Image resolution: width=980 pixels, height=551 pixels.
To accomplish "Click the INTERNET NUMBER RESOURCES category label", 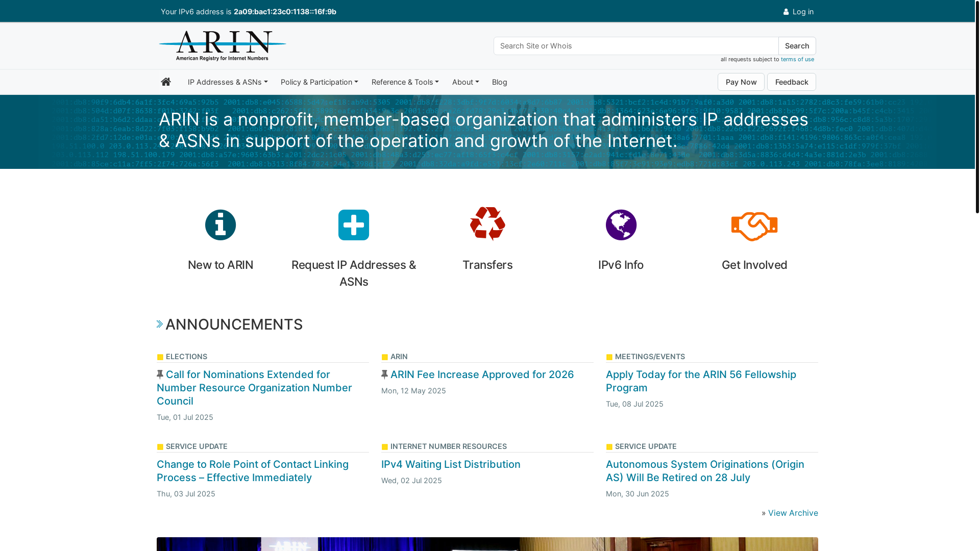I will (449, 446).
